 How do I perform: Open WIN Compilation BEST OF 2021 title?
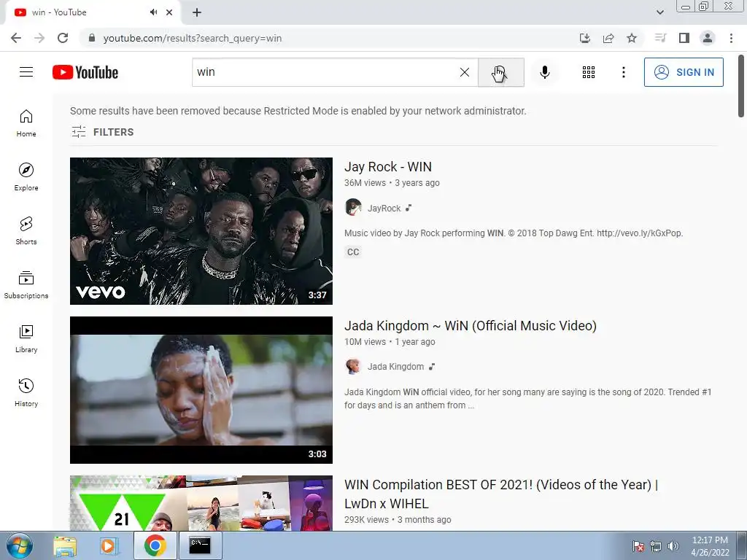point(500,494)
